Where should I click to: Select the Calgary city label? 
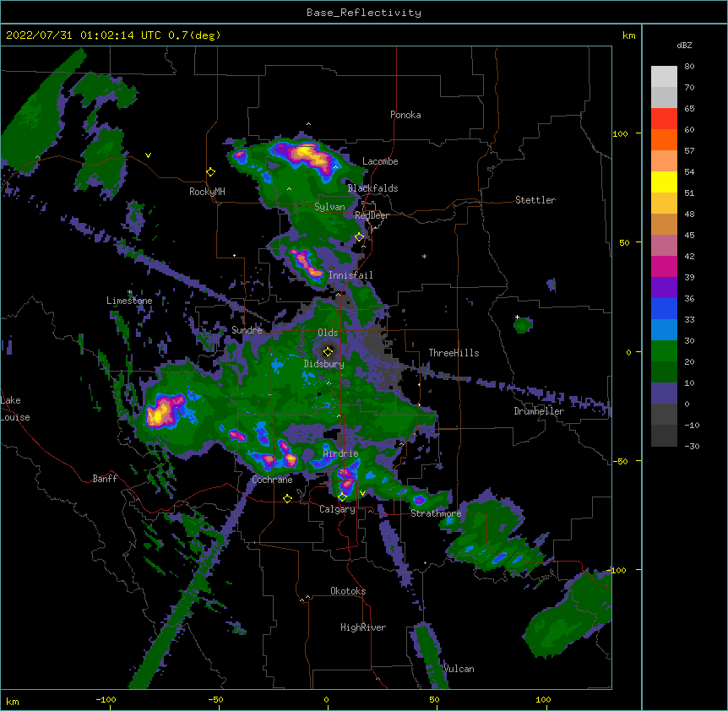tap(337, 509)
